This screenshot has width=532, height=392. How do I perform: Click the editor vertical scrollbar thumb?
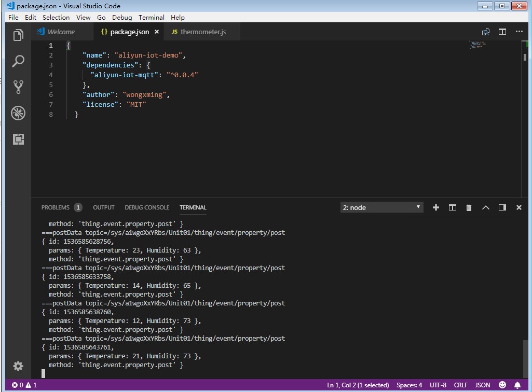525,58
